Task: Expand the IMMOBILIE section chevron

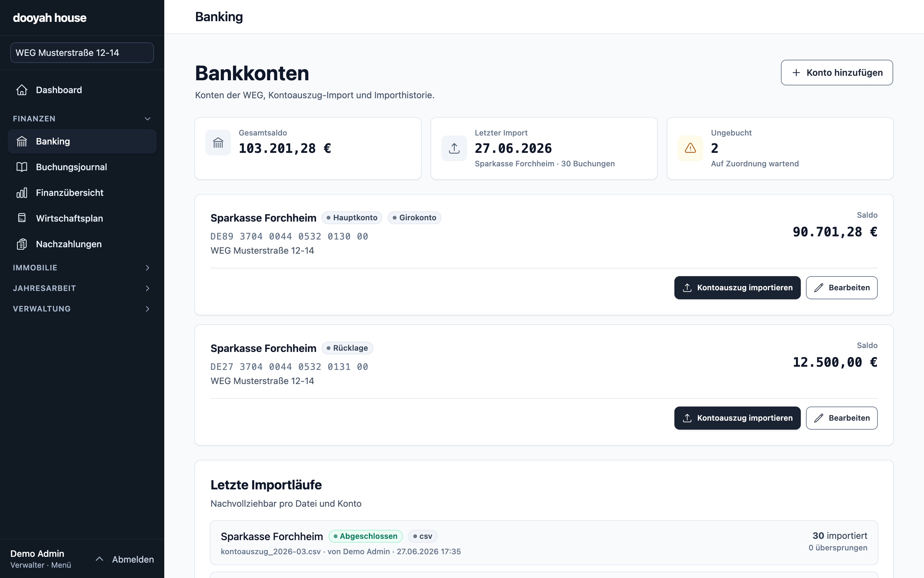Action: click(x=147, y=267)
